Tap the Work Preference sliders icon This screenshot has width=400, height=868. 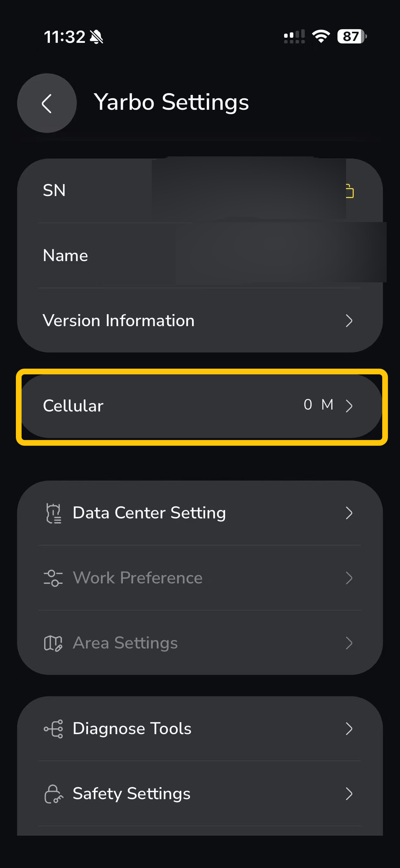tap(53, 578)
